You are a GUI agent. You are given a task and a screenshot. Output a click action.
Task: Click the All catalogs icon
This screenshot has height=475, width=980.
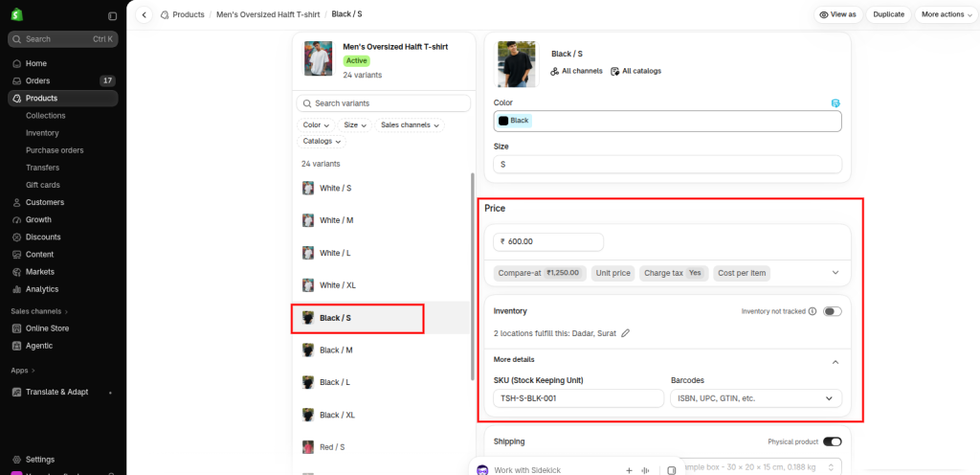point(615,71)
